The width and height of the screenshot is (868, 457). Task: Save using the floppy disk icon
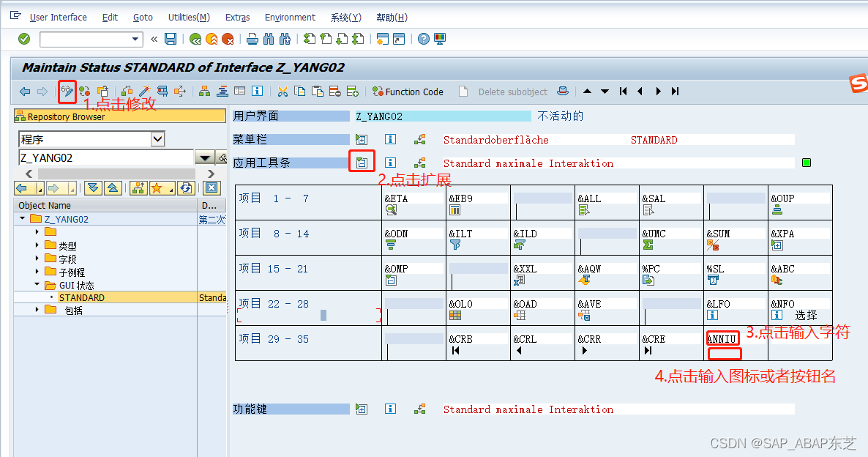[x=171, y=39]
